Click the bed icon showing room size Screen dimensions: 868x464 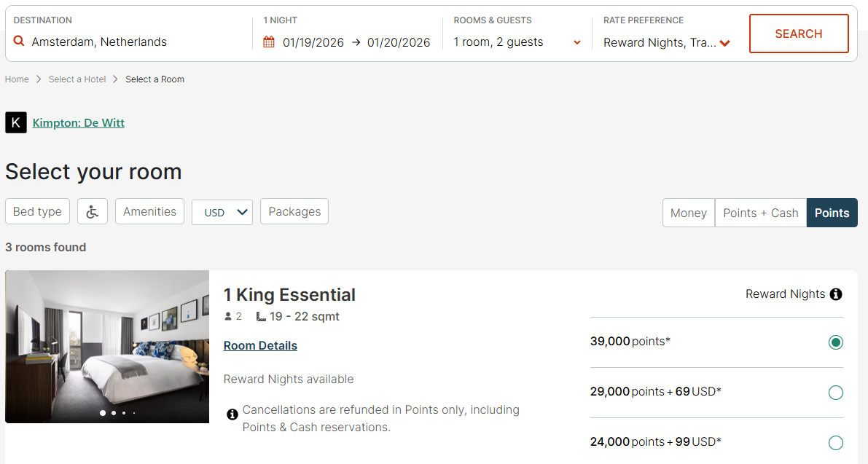(x=261, y=317)
